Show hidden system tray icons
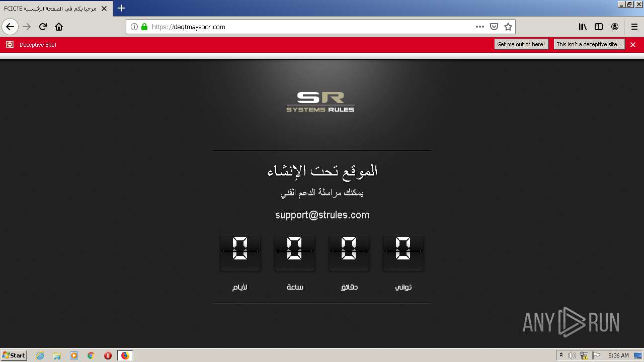Viewport: 644px width, 362px height. (561, 355)
